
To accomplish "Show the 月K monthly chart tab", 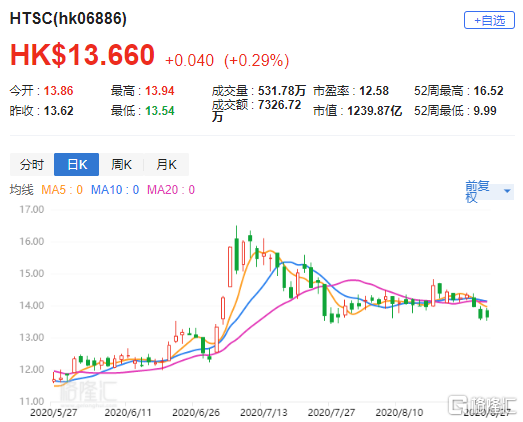I will click(x=166, y=164).
